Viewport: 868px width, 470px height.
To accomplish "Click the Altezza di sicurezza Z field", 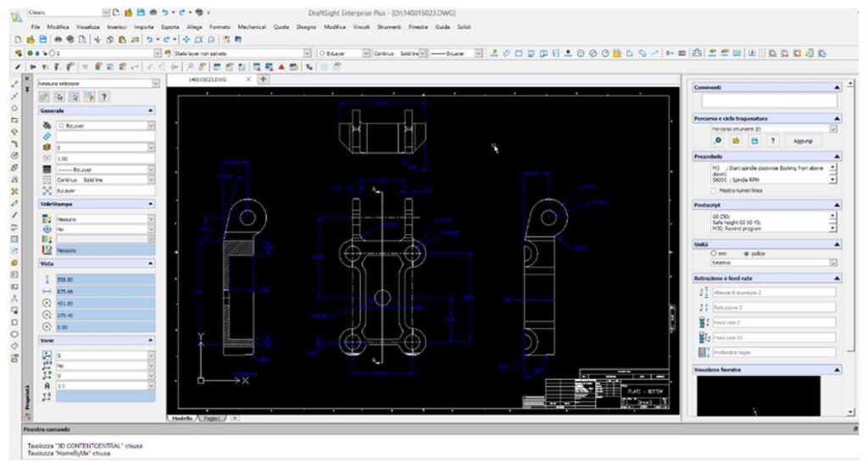I will [773, 292].
